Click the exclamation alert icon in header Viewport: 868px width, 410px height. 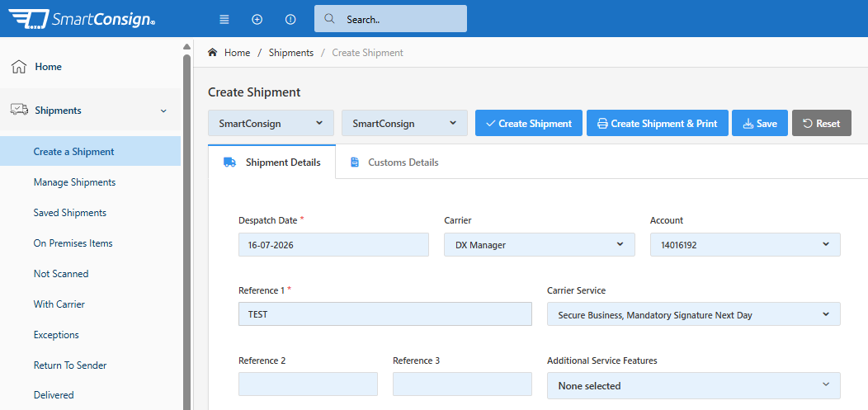(x=290, y=19)
